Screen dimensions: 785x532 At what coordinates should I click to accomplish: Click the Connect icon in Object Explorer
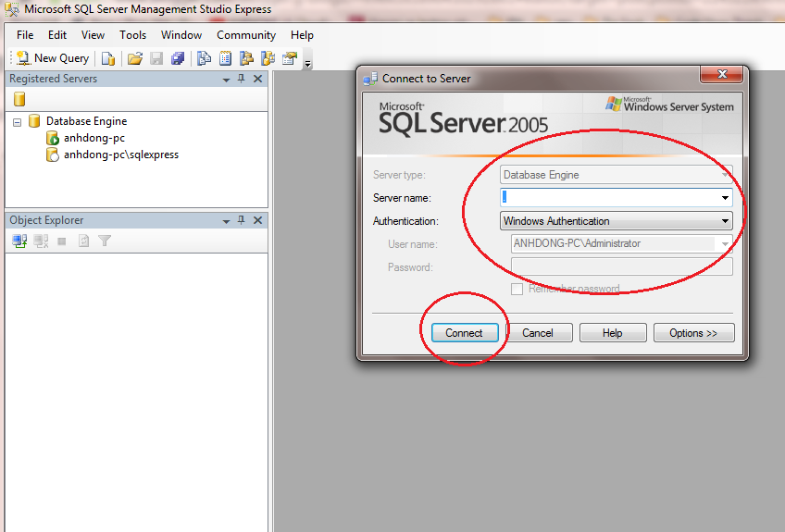[19, 241]
